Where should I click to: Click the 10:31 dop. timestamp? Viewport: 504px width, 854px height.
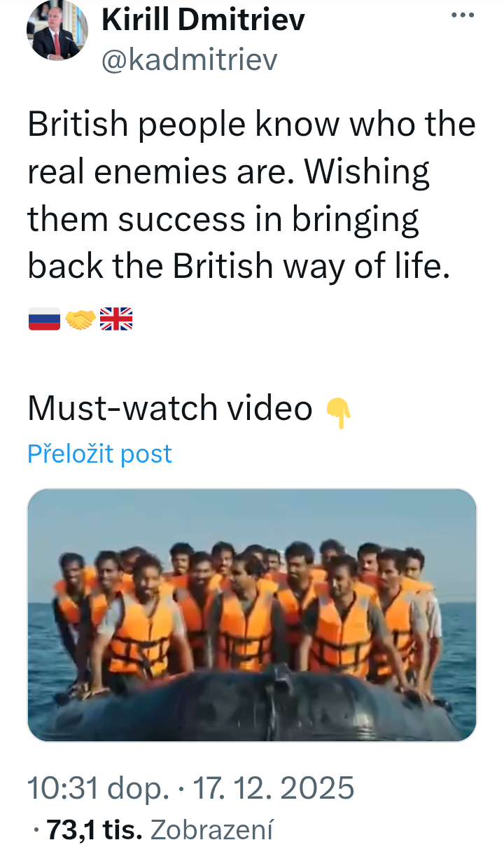(98, 788)
